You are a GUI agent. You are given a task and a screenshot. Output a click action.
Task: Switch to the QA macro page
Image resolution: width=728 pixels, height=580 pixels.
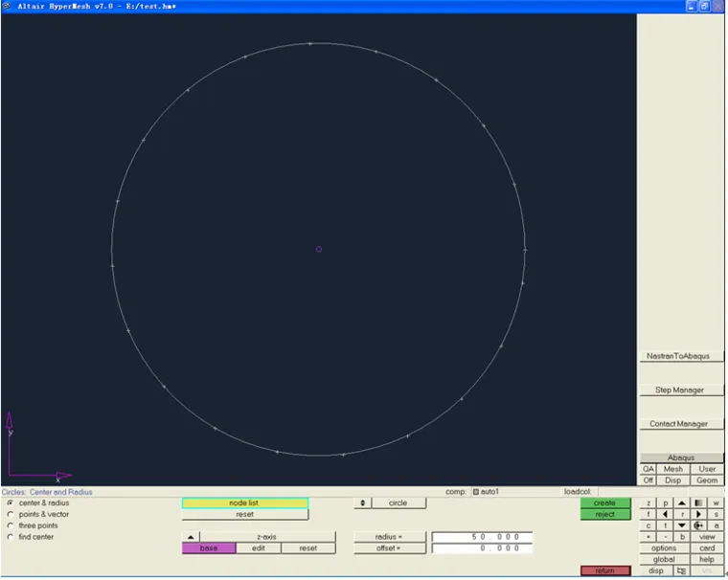point(648,469)
